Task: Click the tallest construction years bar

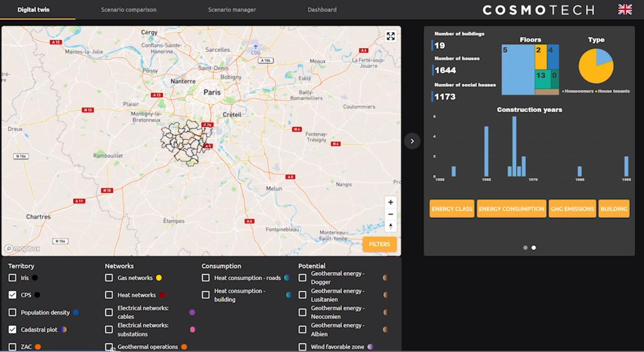Action: [514, 146]
